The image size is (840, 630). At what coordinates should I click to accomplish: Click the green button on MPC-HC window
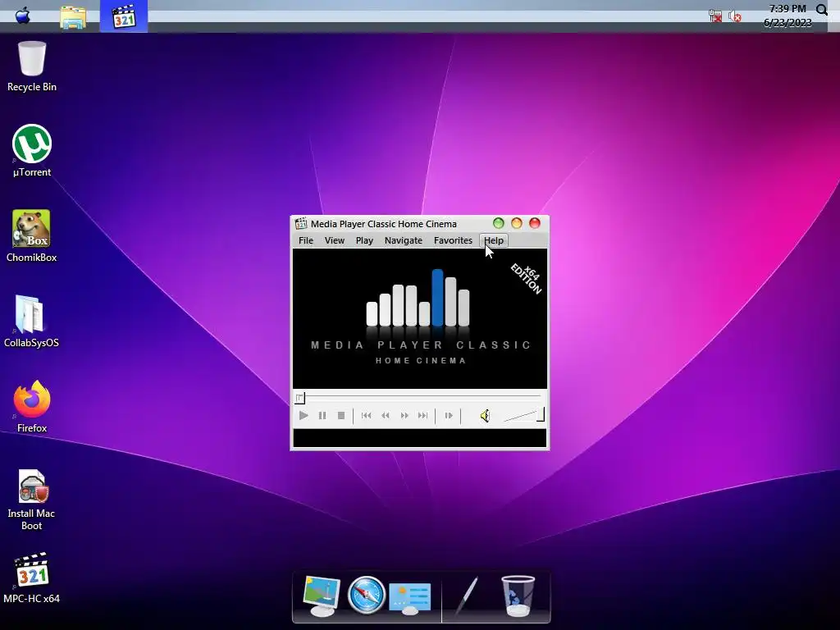point(498,223)
